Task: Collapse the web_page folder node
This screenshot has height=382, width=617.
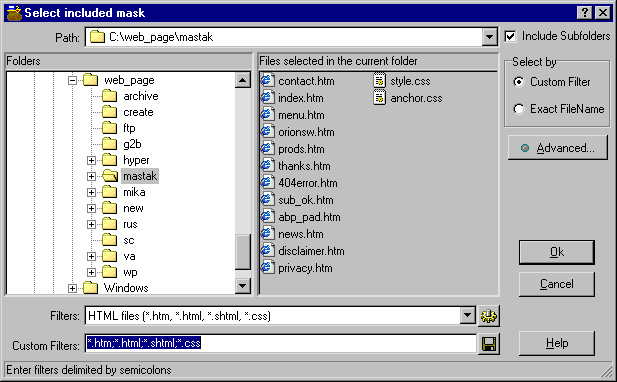Action: [x=72, y=80]
